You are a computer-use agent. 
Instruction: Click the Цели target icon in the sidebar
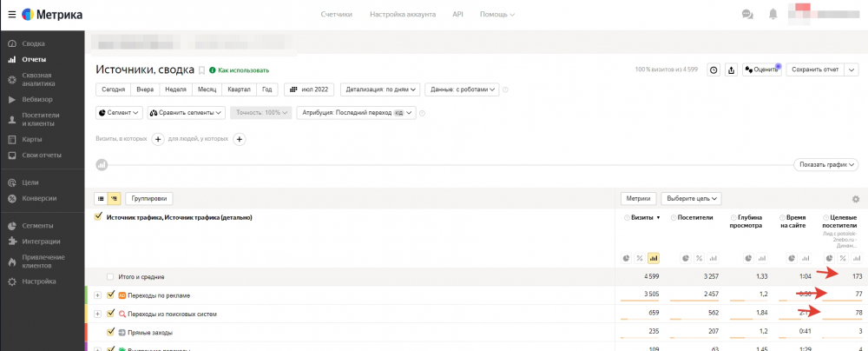pos(11,182)
